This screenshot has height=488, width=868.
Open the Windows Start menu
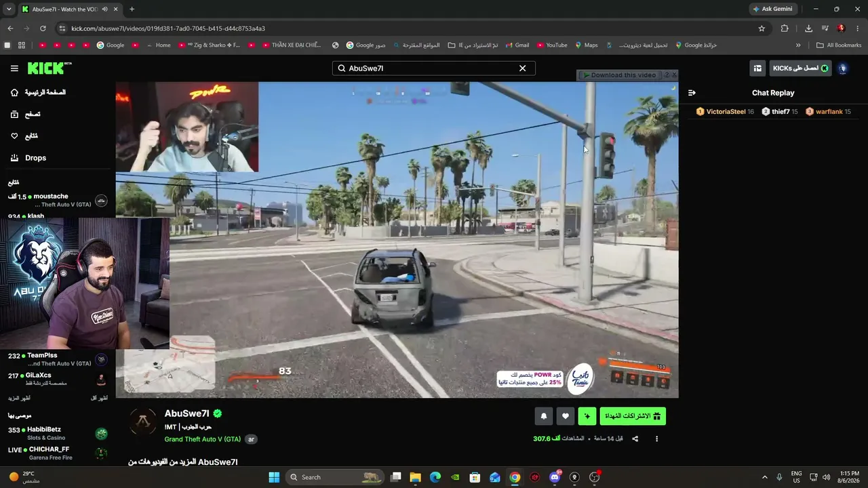click(274, 477)
